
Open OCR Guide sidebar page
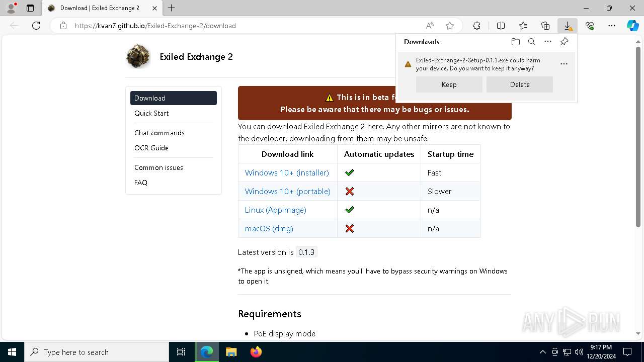(x=151, y=148)
